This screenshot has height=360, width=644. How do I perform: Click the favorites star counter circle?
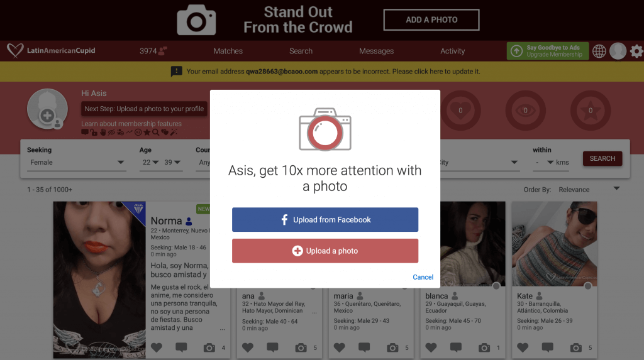[x=590, y=111]
